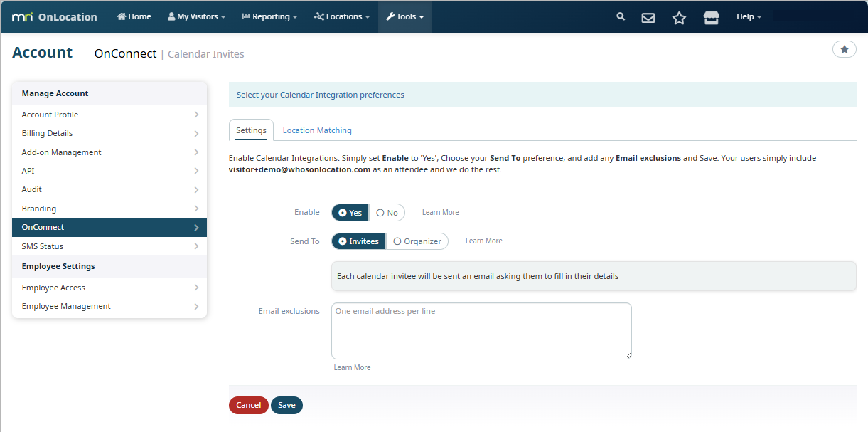
Task: Switch to the Location Matching tab
Action: pyautogui.click(x=317, y=130)
